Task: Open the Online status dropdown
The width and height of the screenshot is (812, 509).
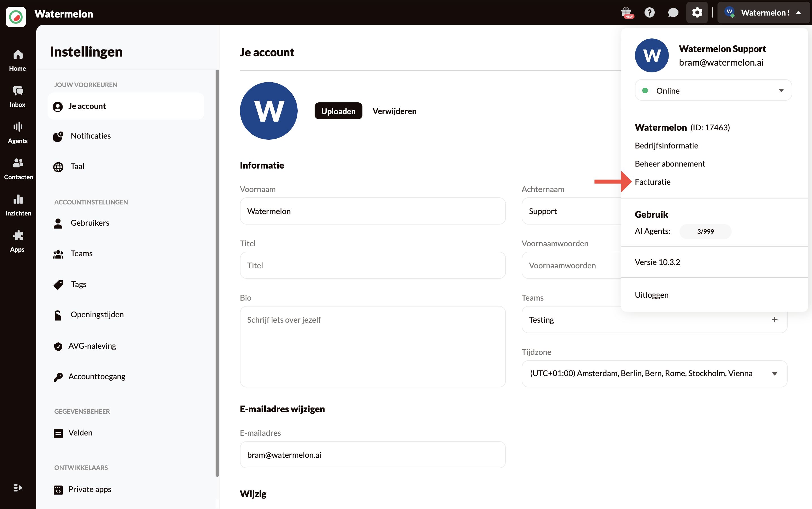Action: point(713,90)
